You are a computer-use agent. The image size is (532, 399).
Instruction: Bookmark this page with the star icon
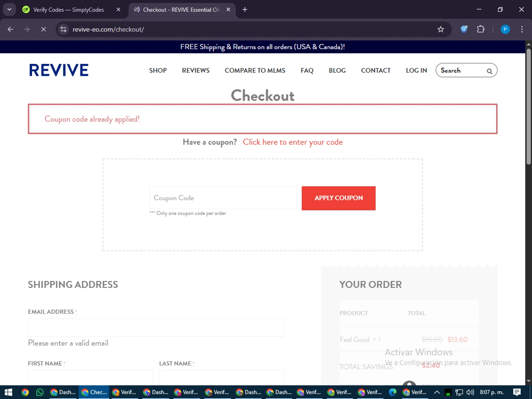[440, 29]
